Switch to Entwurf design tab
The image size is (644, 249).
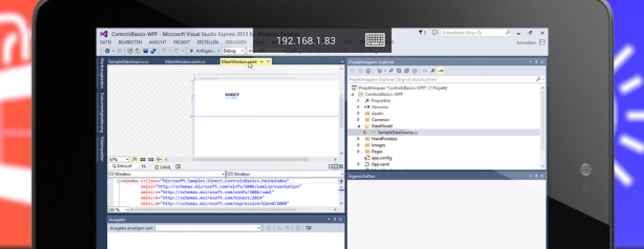tap(123, 167)
